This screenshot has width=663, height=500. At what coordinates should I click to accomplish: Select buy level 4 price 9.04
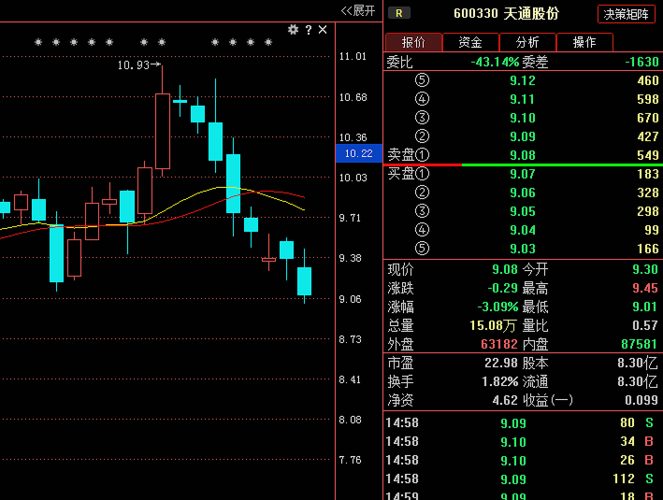coord(523,230)
